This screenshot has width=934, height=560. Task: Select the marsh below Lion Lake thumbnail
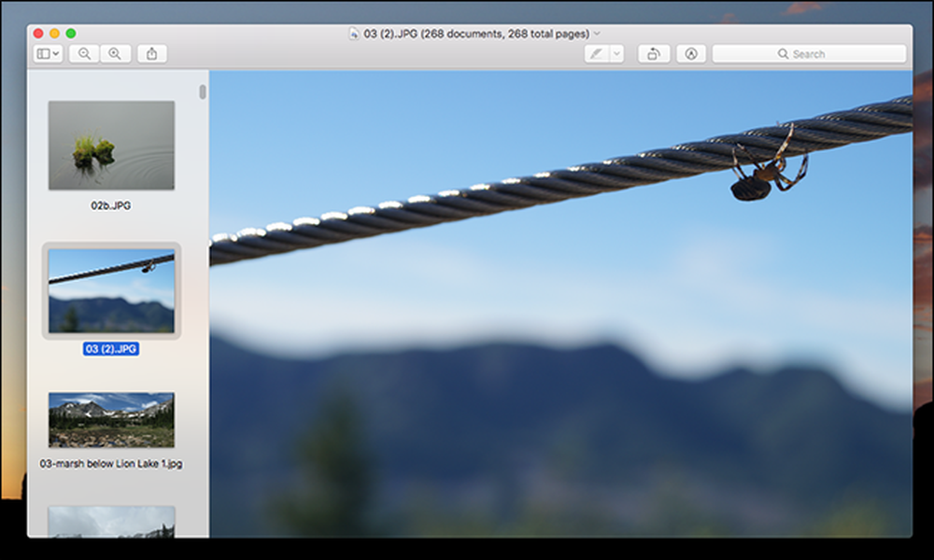click(x=111, y=420)
